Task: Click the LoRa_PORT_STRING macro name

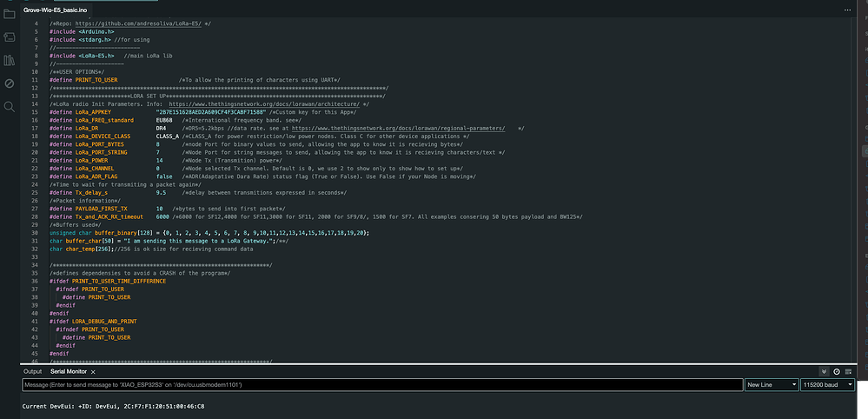Action: (x=102, y=152)
